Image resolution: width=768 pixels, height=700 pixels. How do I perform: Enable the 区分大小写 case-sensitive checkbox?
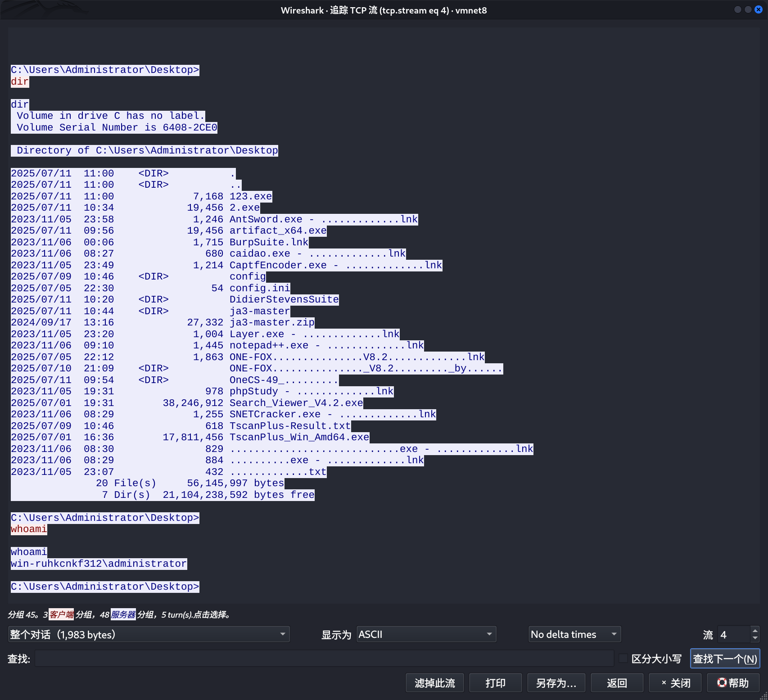click(623, 659)
